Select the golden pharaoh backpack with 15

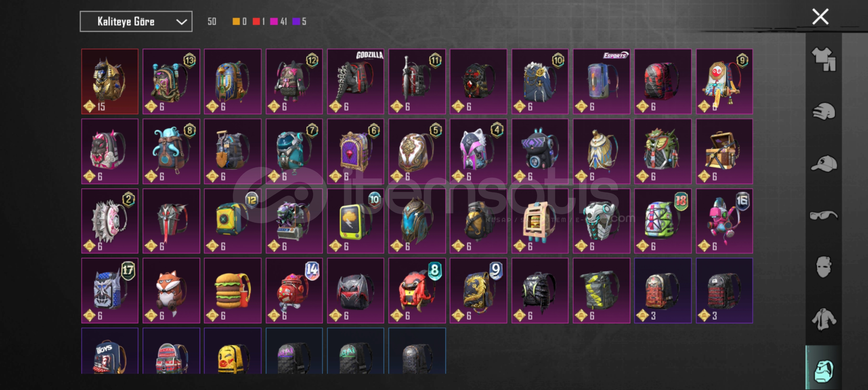pos(110,82)
